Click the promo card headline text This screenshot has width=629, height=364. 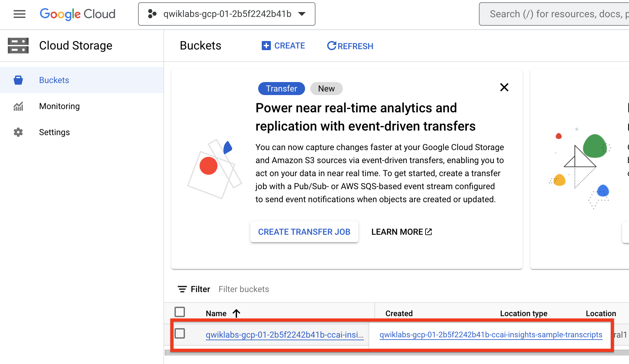tap(365, 117)
